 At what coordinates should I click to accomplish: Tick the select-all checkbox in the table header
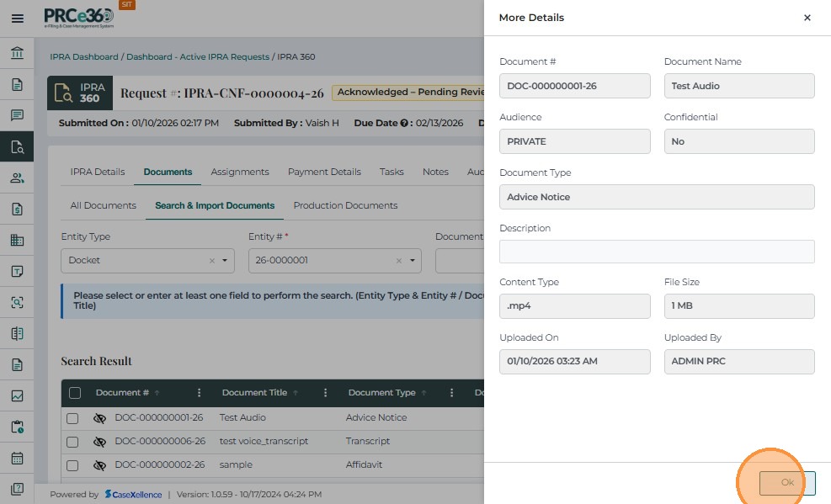75,393
